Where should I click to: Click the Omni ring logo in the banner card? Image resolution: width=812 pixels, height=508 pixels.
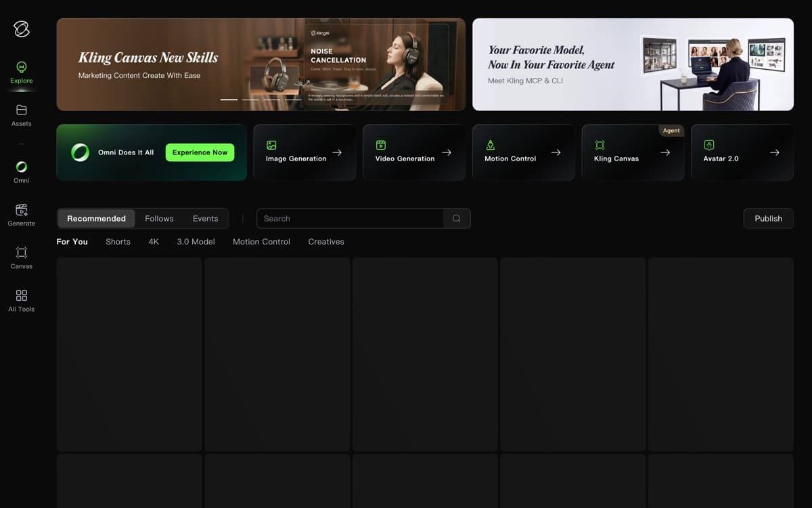[x=80, y=152]
